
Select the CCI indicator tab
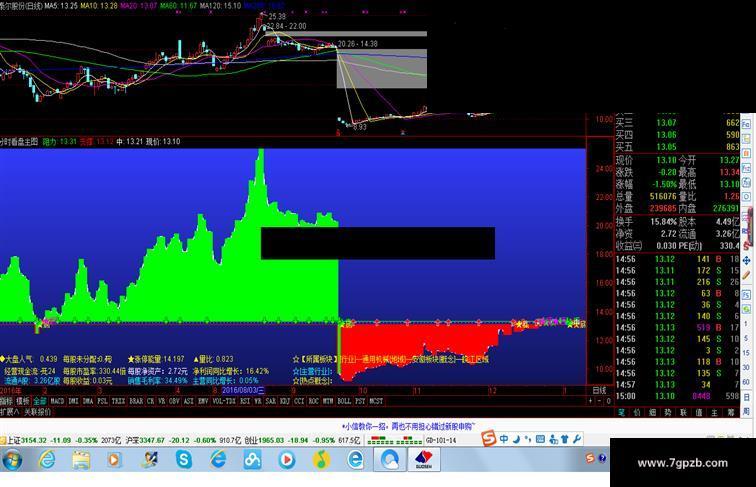click(x=299, y=401)
